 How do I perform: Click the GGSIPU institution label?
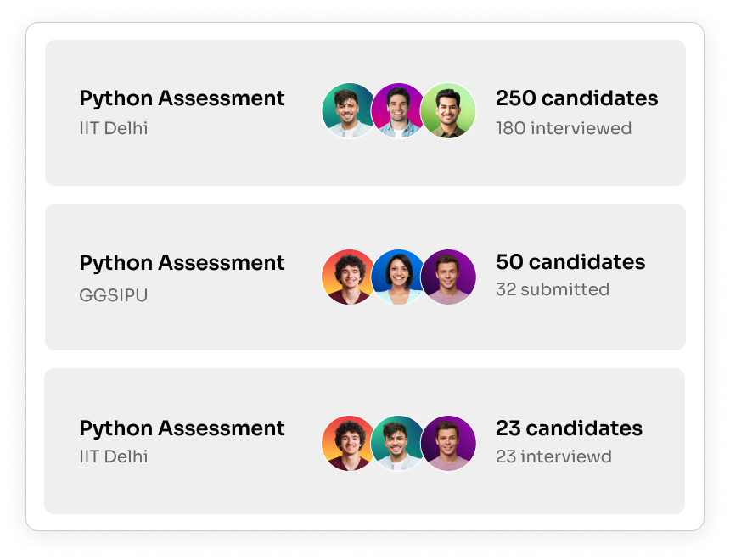click(x=113, y=295)
